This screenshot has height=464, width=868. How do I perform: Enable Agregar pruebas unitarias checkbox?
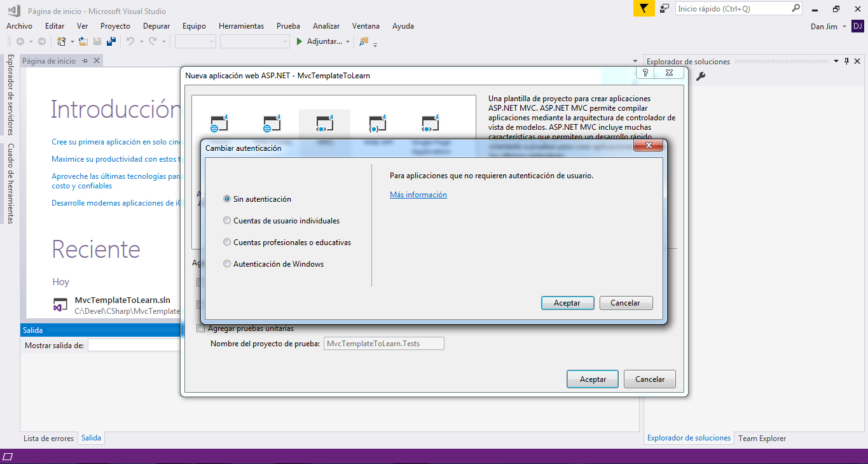[201, 328]
